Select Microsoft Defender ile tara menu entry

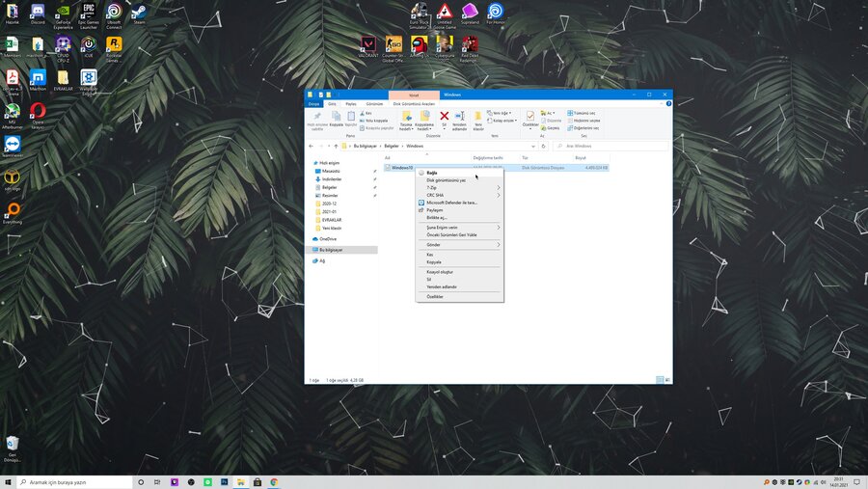(451, 203)
